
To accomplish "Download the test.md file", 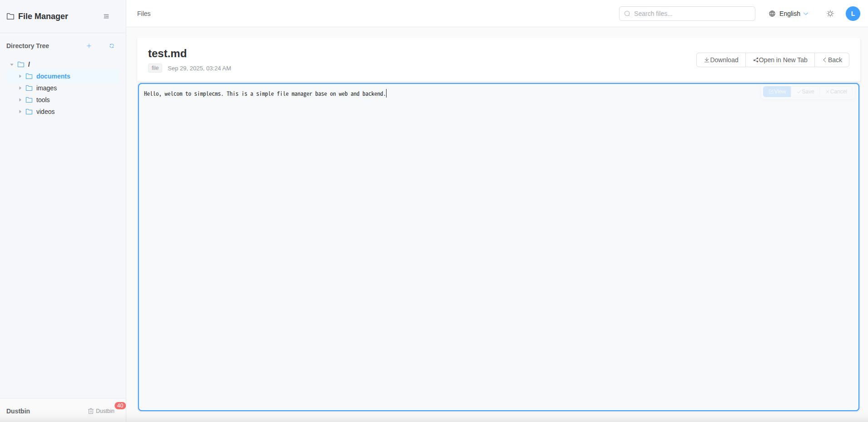I will (721, 60).
